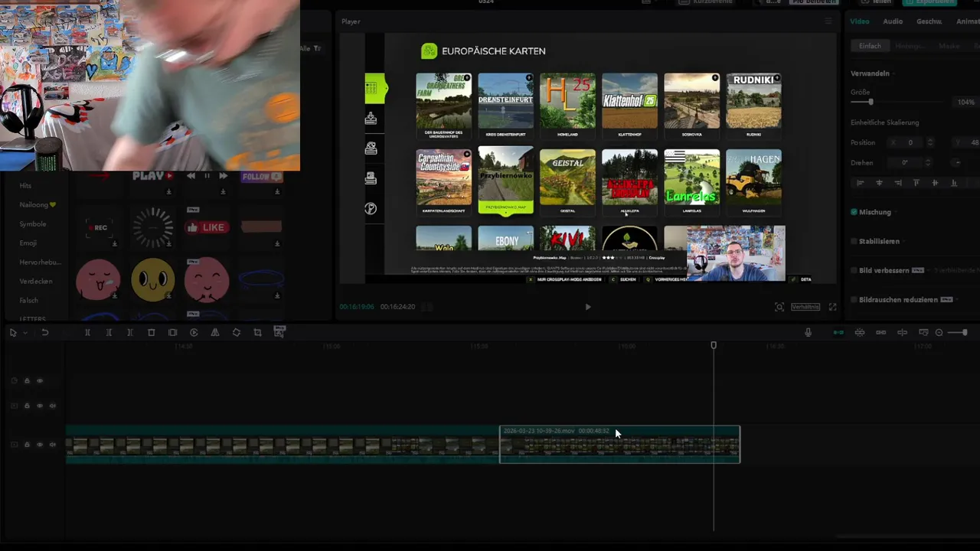Click the align bottom icon
This screenshot has width=980, height=551.
pos(954,183)
